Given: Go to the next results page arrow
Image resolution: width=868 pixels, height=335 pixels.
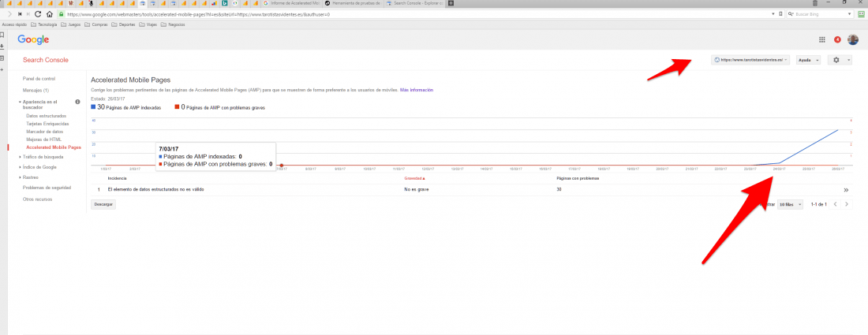Looking at the screenshot, I should 847,204.
